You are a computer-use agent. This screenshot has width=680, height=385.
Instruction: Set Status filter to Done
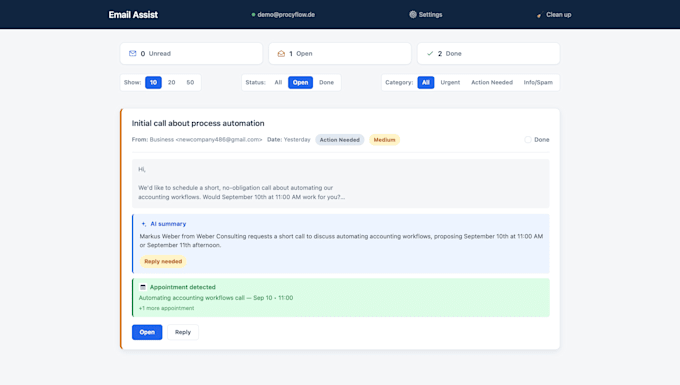[x=327, y=82]
